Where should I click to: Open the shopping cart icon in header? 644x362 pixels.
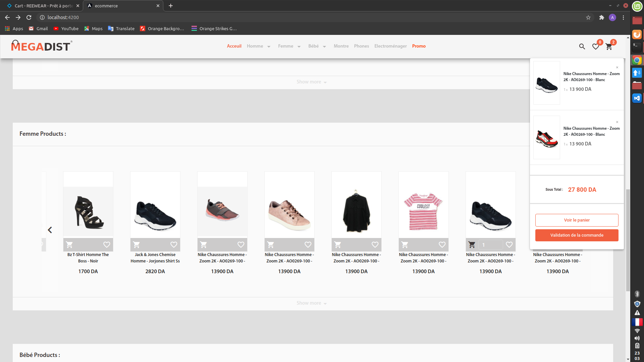609,47
